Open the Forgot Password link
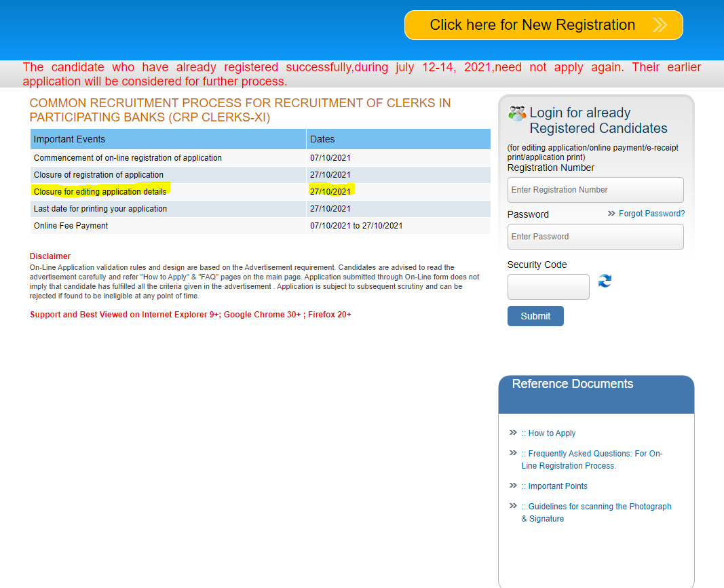The image size is (724, 588). [x=651, y=214]
